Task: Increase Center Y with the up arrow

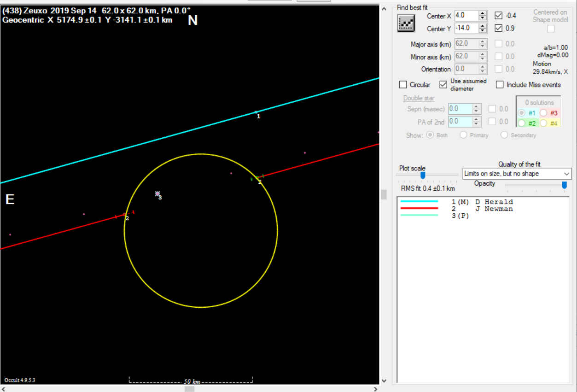Action: [x=483, y=26]
